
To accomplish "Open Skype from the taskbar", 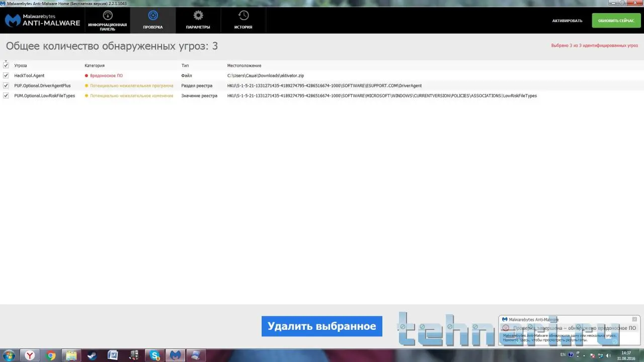I will coord(154,355).
